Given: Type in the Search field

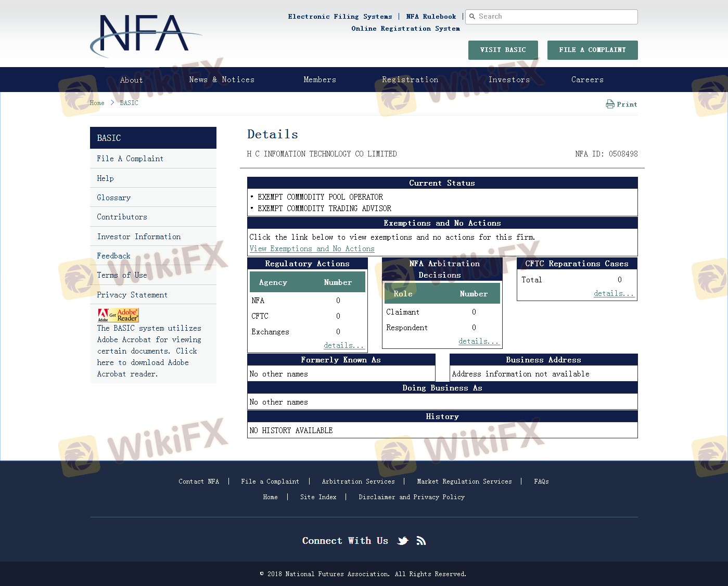Looking at the screenshot, I should click(x=554, y=17).
